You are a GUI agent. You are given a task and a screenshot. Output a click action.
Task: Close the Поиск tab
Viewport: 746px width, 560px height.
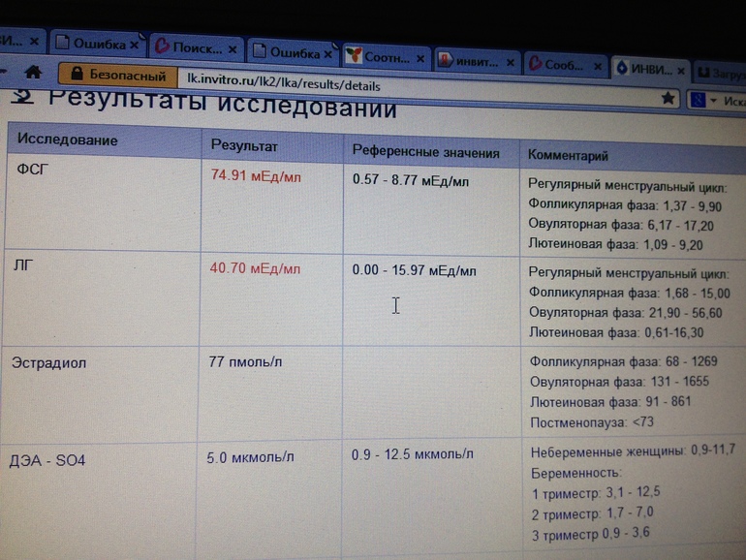(233, 49)
